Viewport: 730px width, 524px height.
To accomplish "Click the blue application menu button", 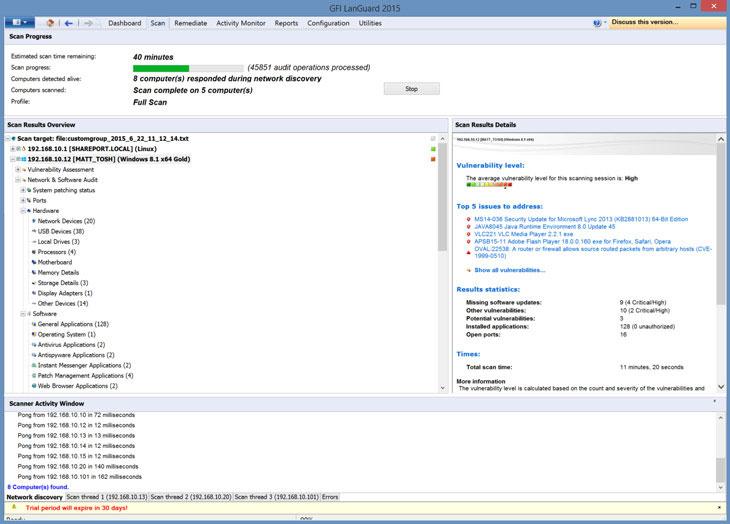I will pos(19,22).
